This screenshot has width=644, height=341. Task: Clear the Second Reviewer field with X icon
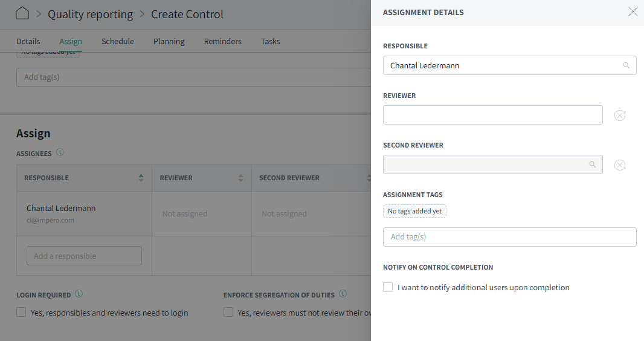[619, 165]
